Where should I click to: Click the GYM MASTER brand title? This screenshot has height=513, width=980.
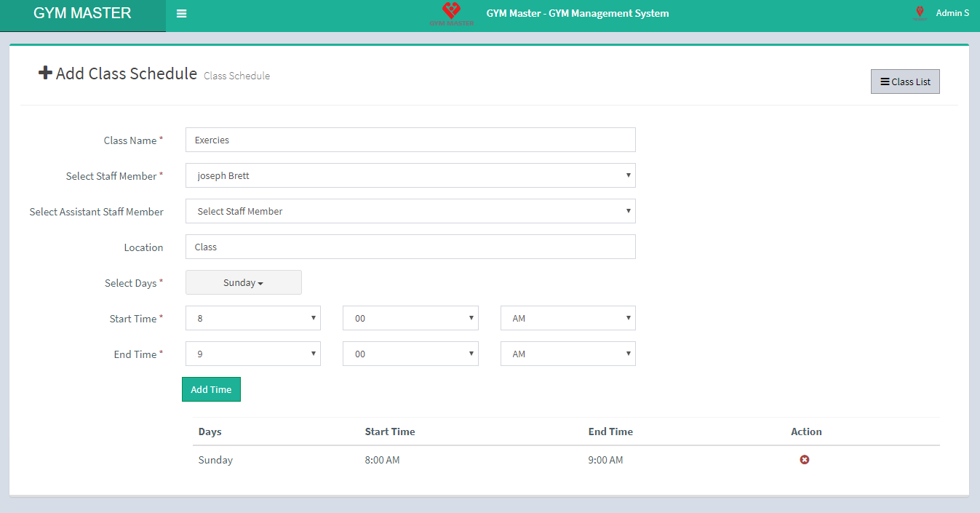pos(82,13)
